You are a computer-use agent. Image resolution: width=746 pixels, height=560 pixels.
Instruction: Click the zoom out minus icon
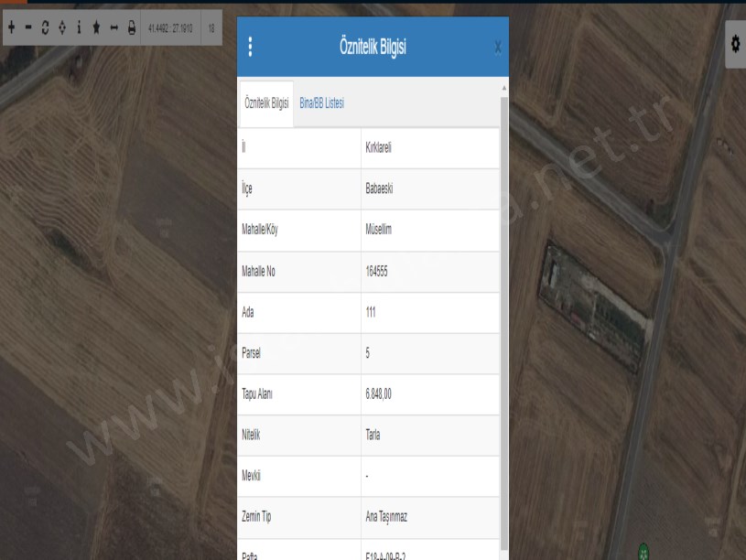(x=28, y=28)
